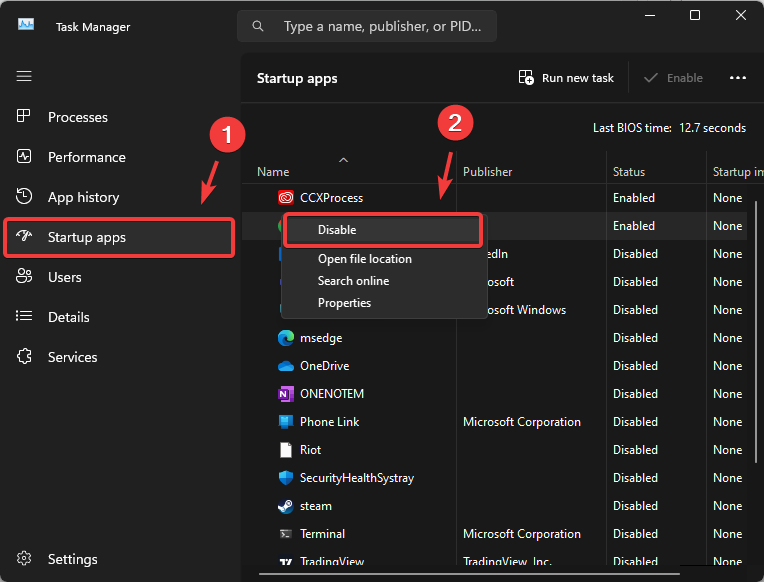Click the msedge app icon

coord(286,338)
